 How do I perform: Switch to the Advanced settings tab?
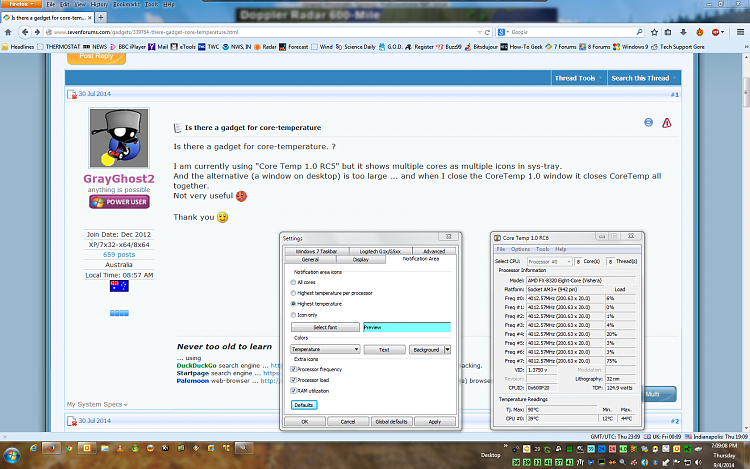[434, 251]
